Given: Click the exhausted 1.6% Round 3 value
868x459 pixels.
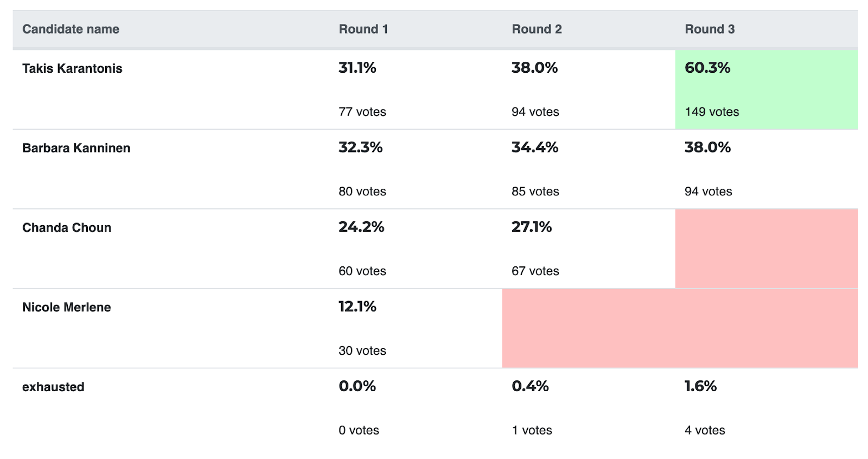Looking at the screenshot, I should pyautogui.click(x=700, y=386).
